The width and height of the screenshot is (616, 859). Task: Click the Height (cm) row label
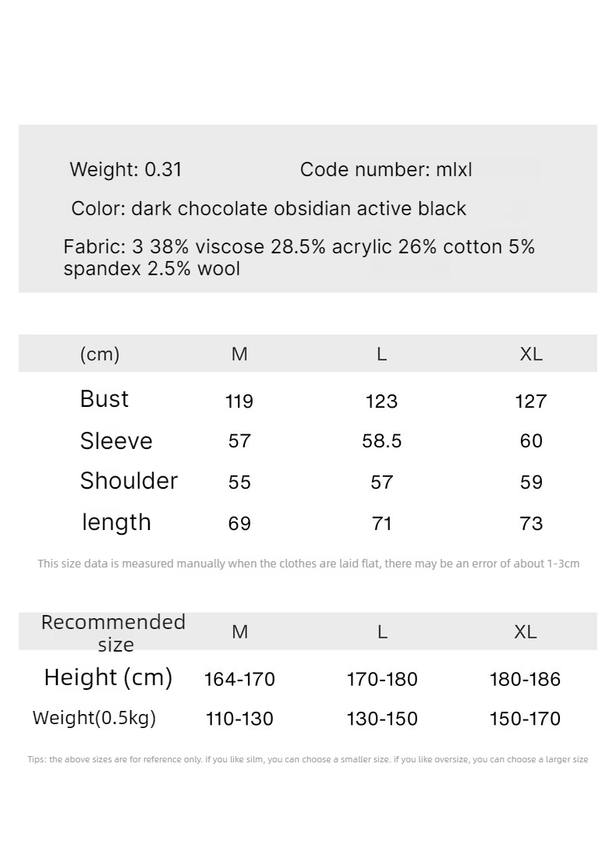coord(108,677)
